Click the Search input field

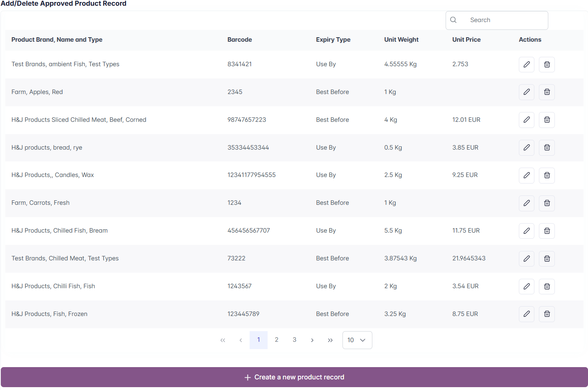pyautogui.click(x=503, y=20)
